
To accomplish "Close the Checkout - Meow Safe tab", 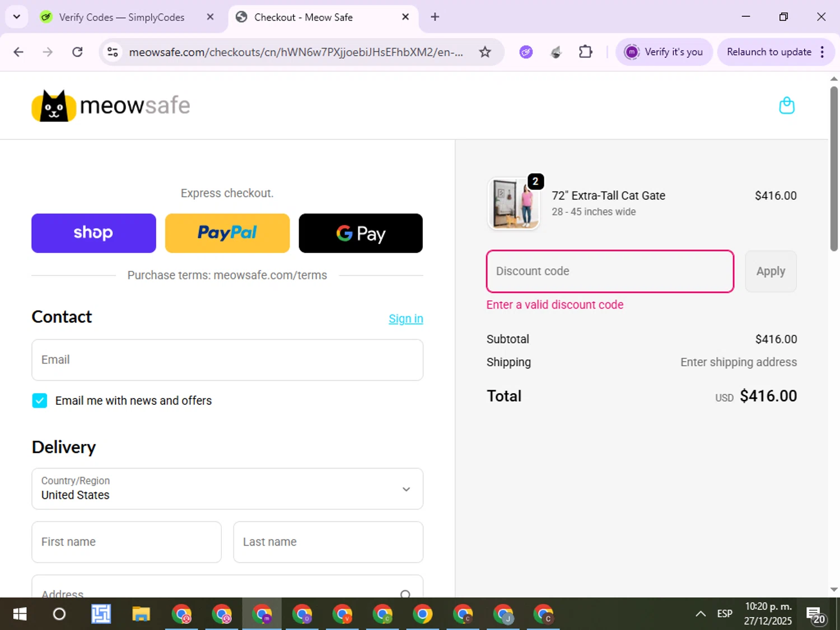I will [405, 17].
